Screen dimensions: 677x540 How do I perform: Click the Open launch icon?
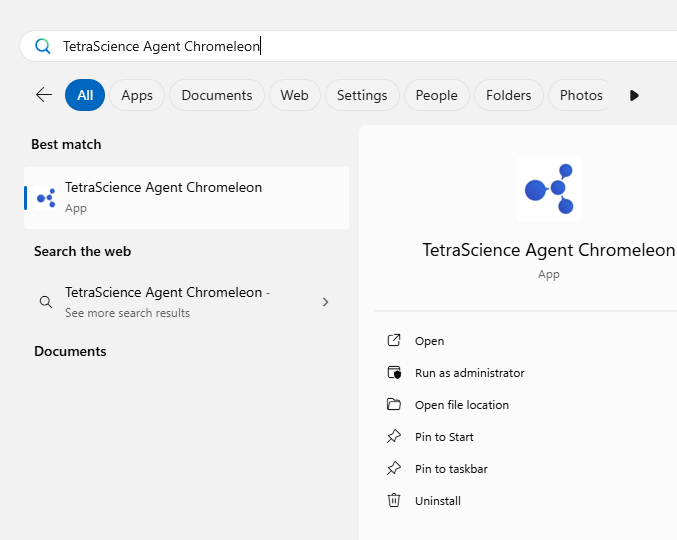(394, 340)
